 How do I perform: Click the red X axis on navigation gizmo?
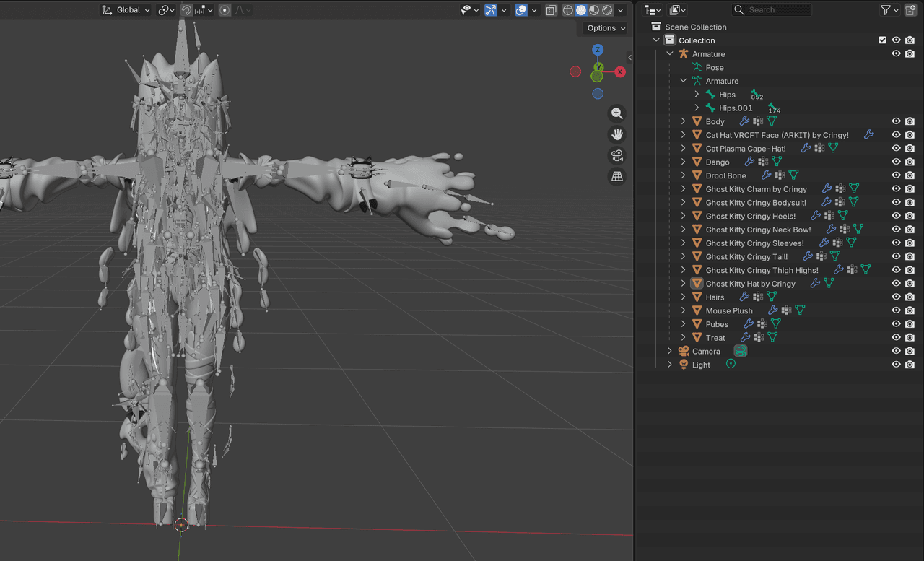620,72
